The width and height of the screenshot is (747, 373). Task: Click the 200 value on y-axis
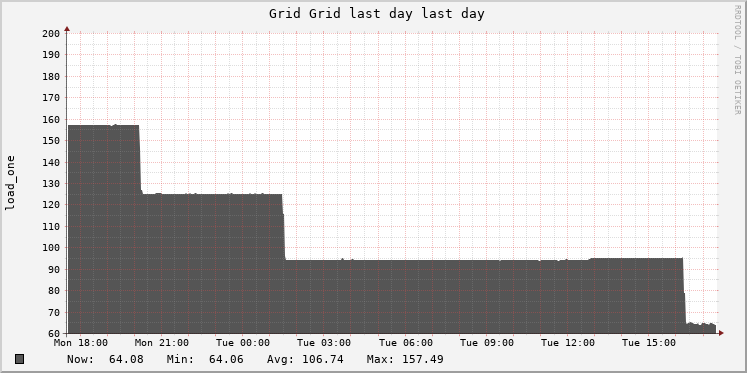coord(50,33)
